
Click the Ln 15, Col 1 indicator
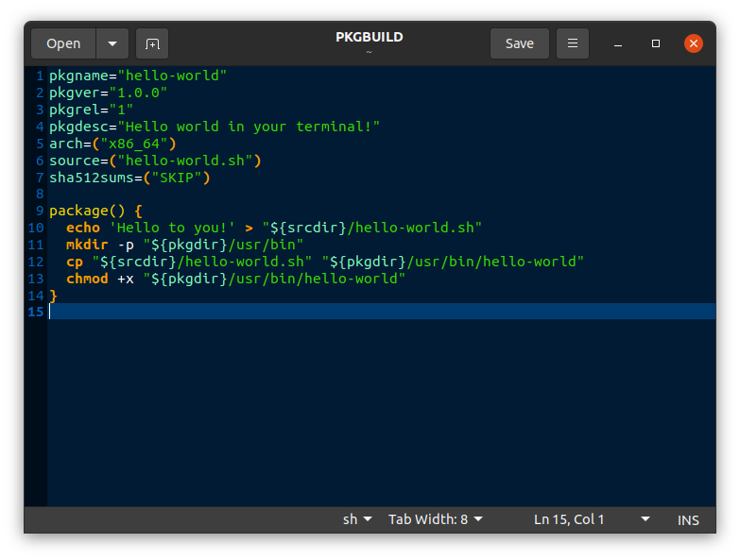pyautogui.click(x=569, y=519)
